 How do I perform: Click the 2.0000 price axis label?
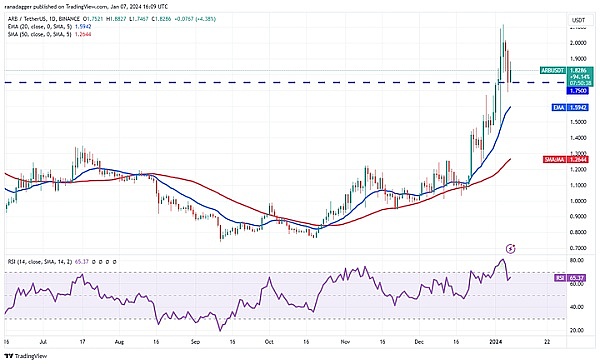click(x=578, y=43)
